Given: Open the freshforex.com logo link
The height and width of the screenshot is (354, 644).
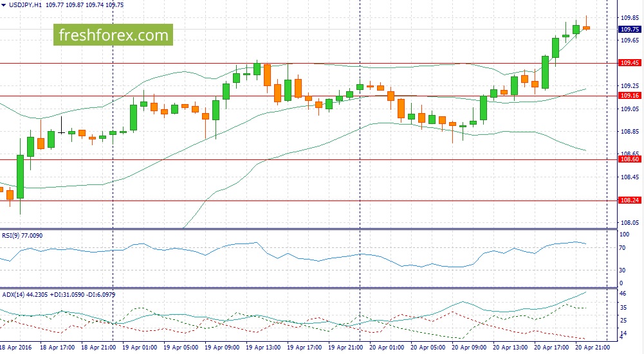Looking at the screenshot, I should pos(113,35).
